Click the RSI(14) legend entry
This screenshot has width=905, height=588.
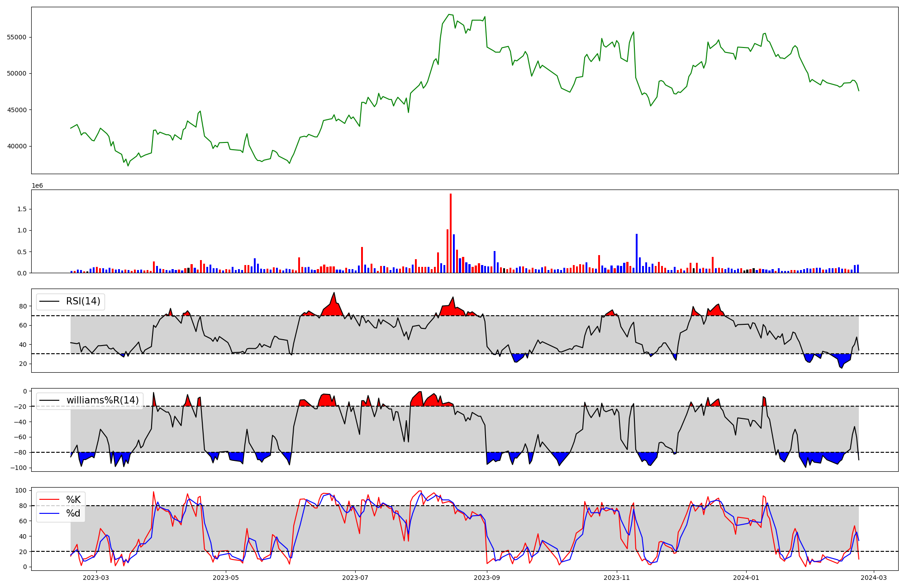point(83,301)
